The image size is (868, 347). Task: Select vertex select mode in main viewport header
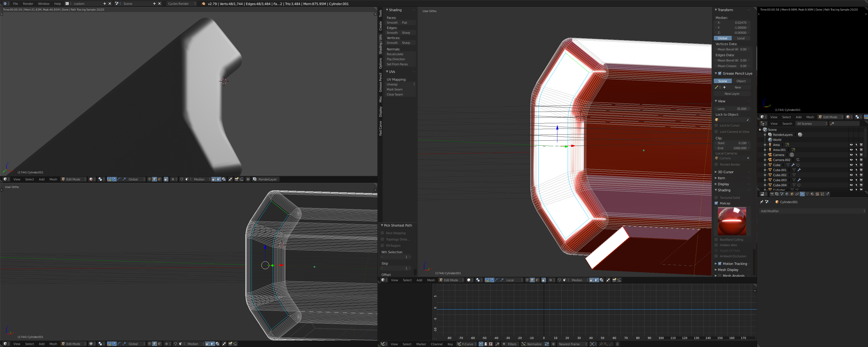(527, 280)
